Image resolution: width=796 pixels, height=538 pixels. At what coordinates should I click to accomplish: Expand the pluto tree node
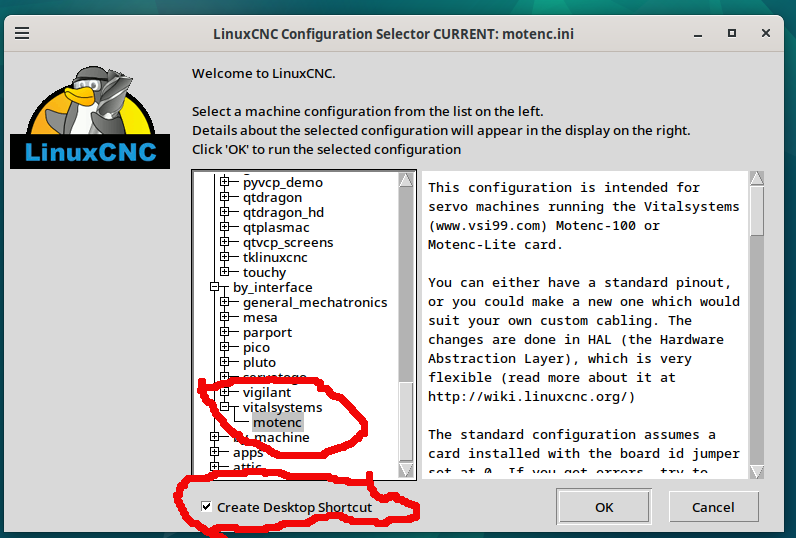[225, 362]
